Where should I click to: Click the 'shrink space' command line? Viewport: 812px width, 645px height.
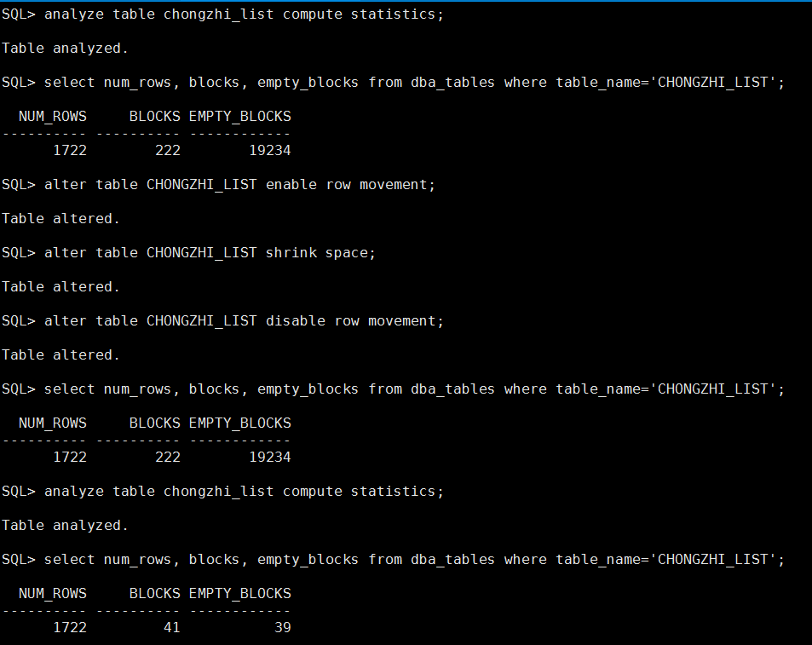188,253
